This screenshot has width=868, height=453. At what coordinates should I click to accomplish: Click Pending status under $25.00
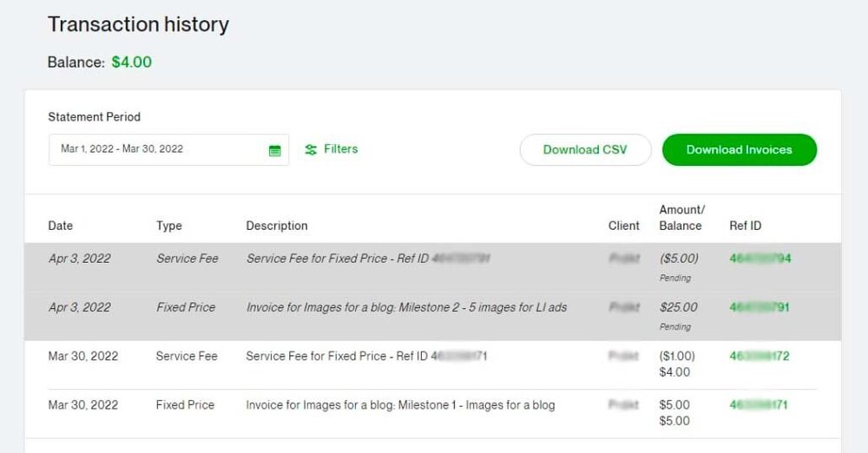pyautogui.click(x=674, y=327)
